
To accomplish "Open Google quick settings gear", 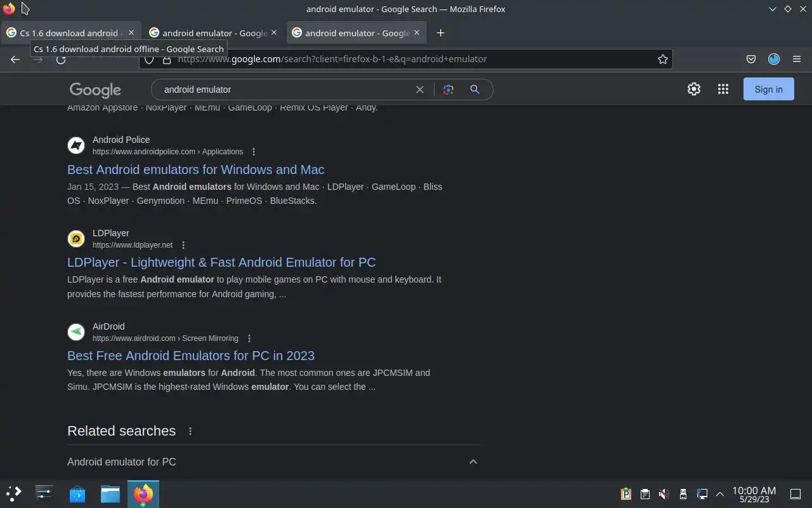I will click(x=694, y=90).
